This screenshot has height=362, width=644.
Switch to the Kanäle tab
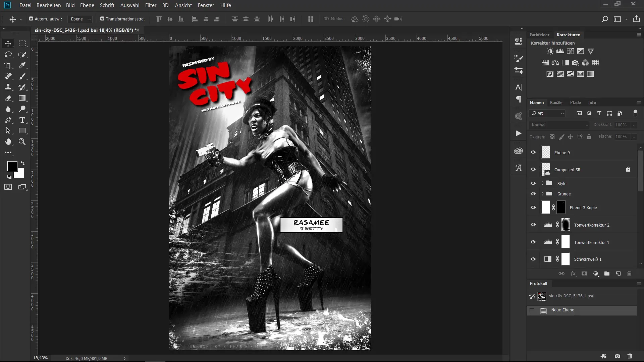(556, 103)
